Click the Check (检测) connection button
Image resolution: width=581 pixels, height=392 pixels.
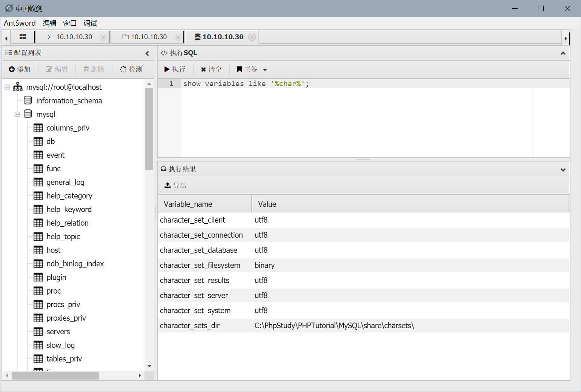point(131,69)
